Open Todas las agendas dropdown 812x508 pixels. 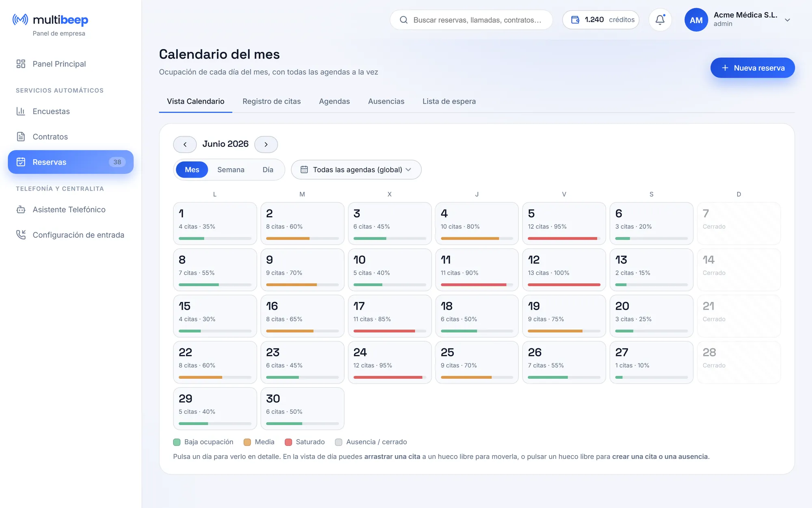pyautogui.click(x=356, y=169)
